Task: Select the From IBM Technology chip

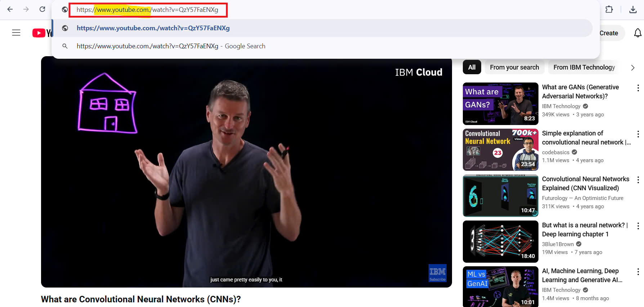Action: point(584,67)
